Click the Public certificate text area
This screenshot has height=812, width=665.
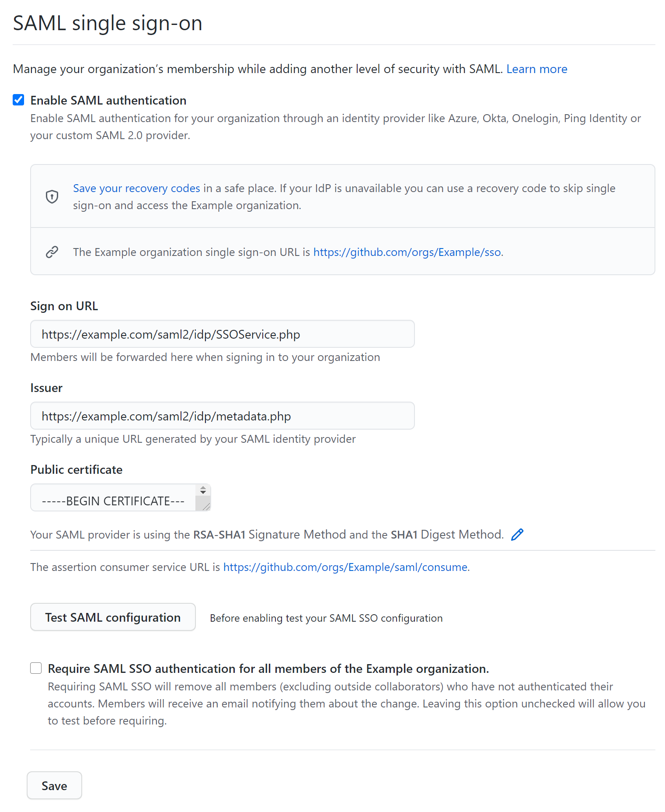pos(113,501)
